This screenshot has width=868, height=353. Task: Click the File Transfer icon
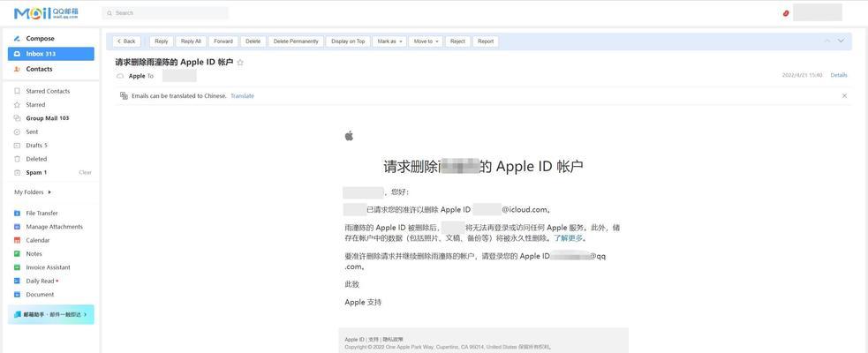[x=17, y=213]
